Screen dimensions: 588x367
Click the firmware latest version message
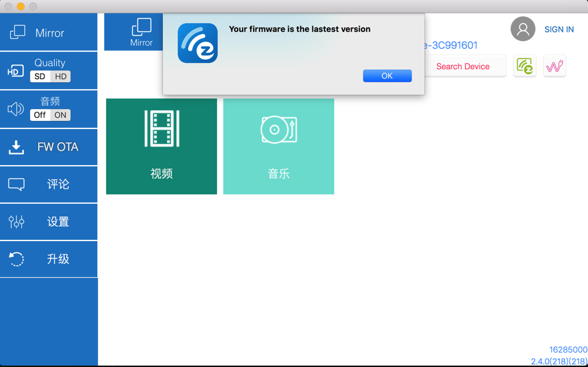(x=300, y=29)
